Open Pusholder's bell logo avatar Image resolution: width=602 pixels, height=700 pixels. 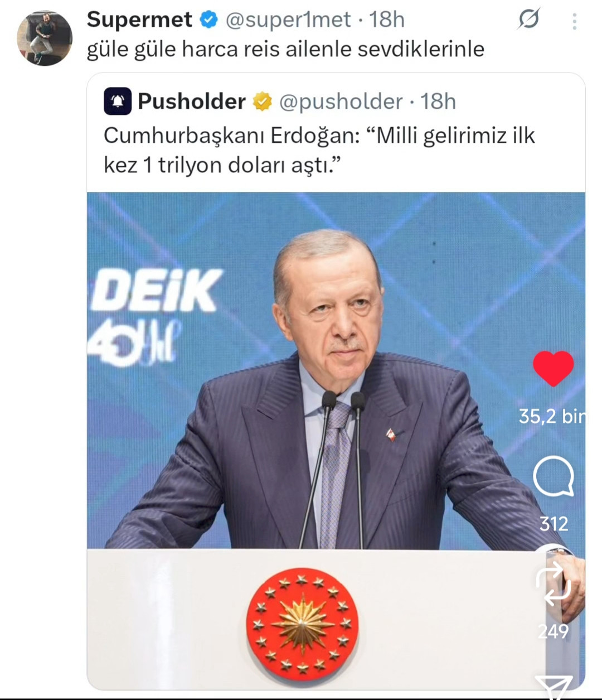118,101
